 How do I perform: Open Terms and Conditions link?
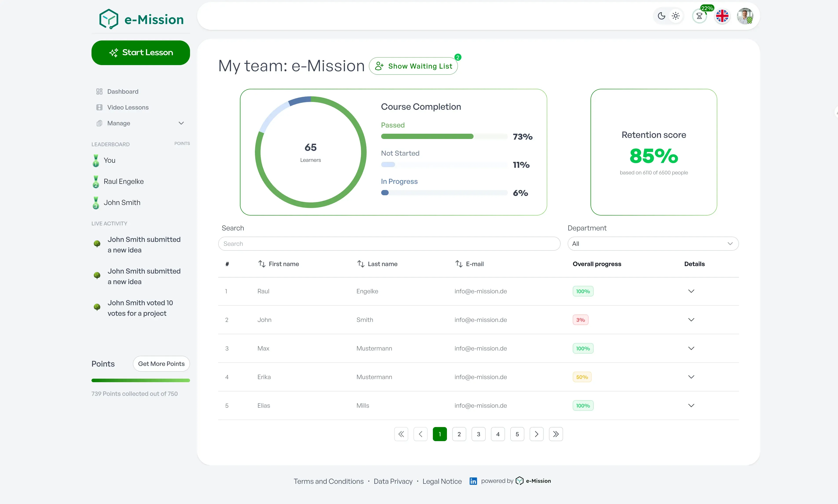328,481
